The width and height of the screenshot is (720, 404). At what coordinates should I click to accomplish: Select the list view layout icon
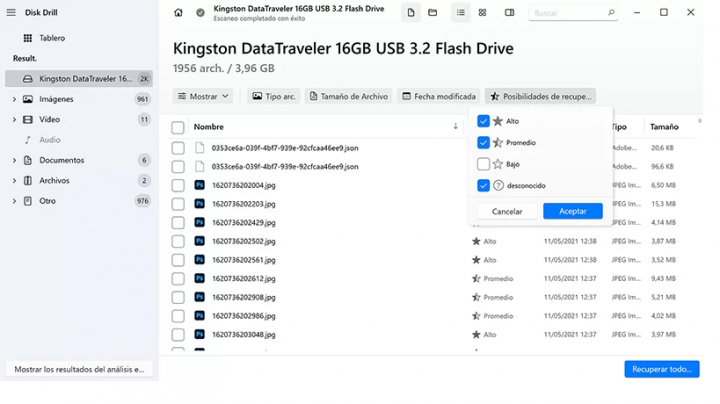pyautogui.click(x=460, y=13)
